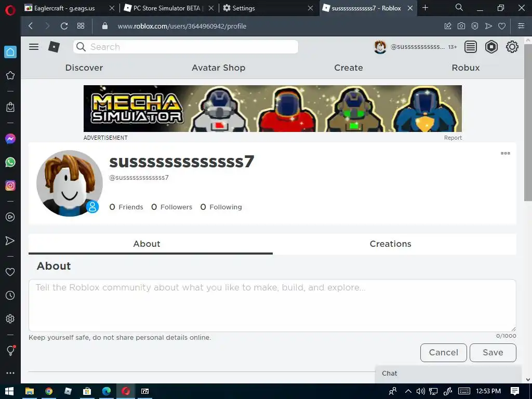Open the 0 Following list

tap(221, 207)
